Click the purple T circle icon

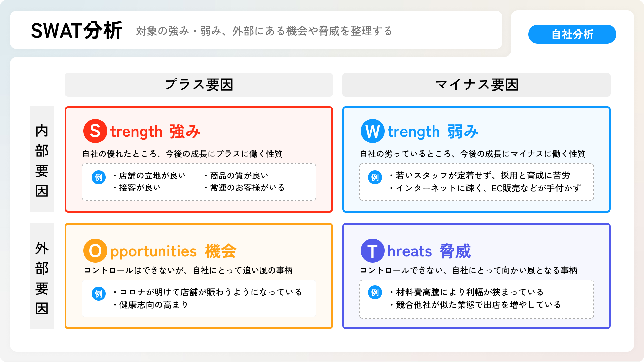(373, 251)
